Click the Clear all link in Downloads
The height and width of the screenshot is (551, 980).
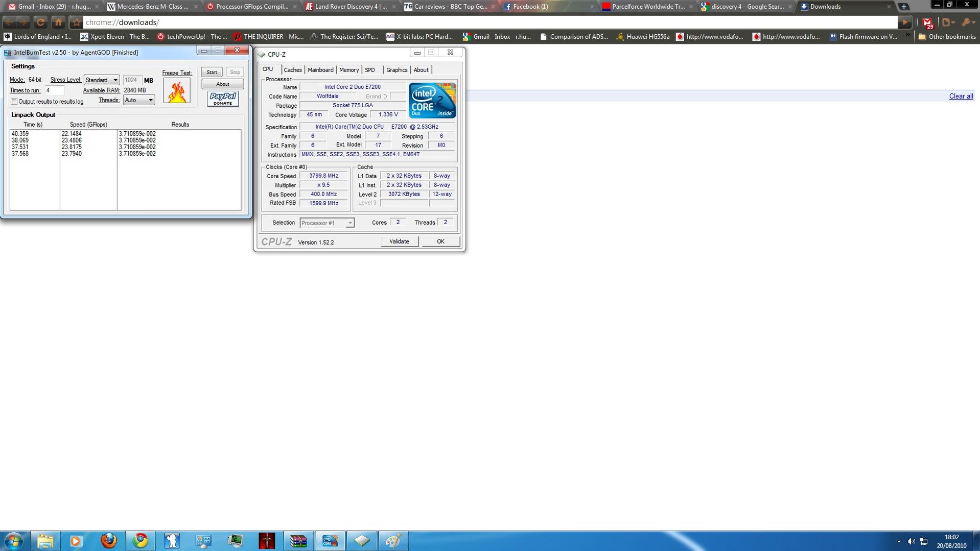point(961,96)
